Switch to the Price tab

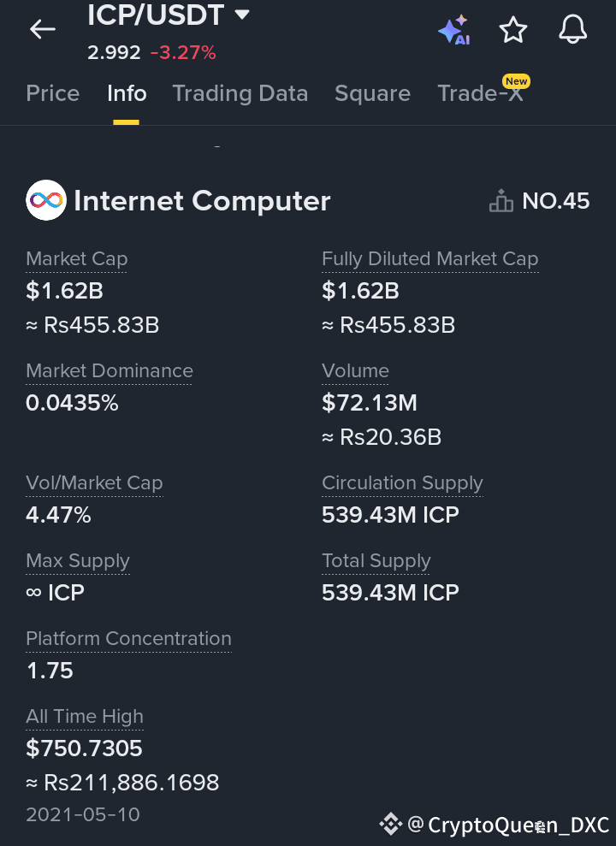point(53,93)
